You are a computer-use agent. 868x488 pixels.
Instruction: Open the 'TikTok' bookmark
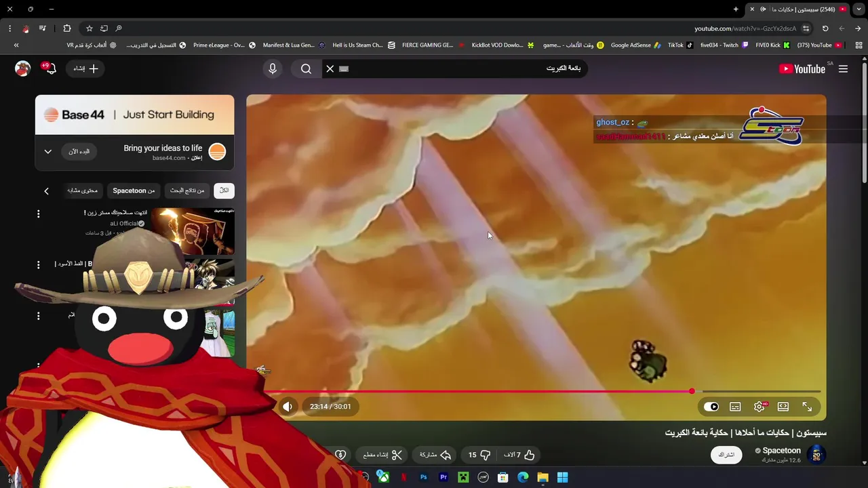pyautogui.click(x=680, y=45)
